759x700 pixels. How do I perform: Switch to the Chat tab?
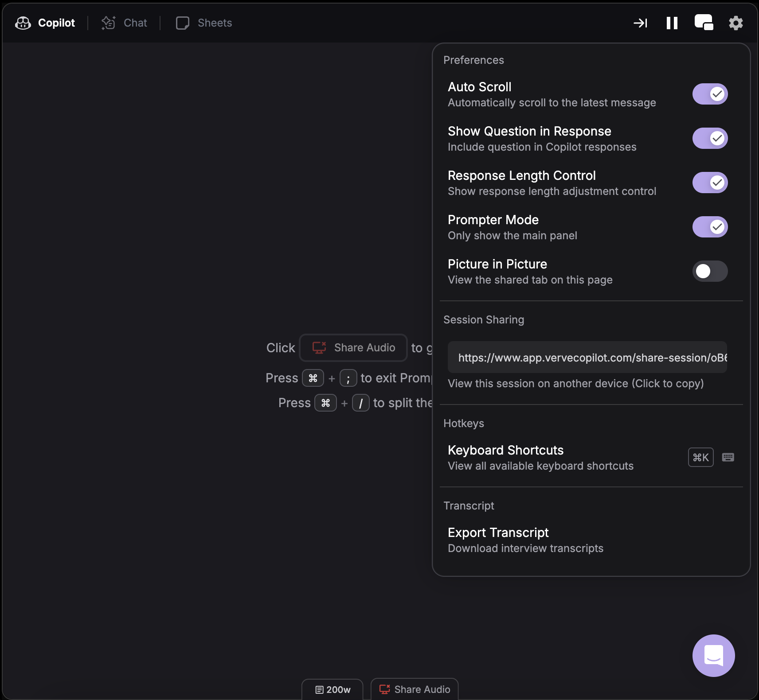(x=125, y=23)
